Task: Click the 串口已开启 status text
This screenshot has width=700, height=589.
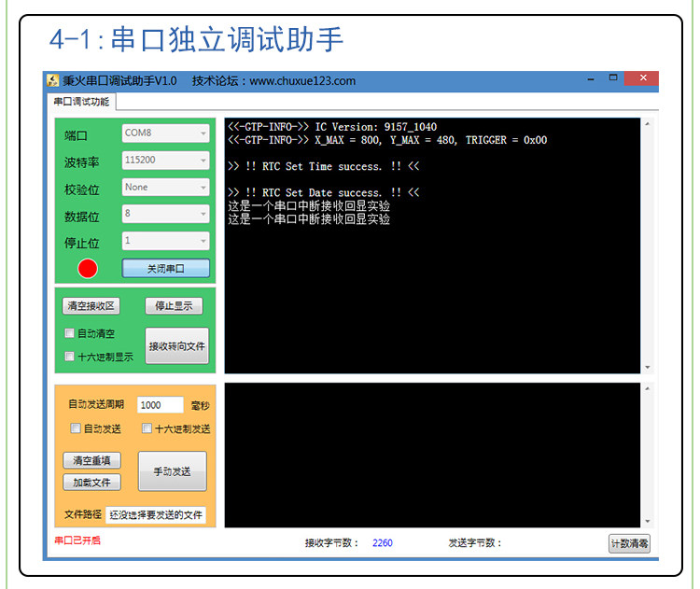Action: (x=77, y=540)
